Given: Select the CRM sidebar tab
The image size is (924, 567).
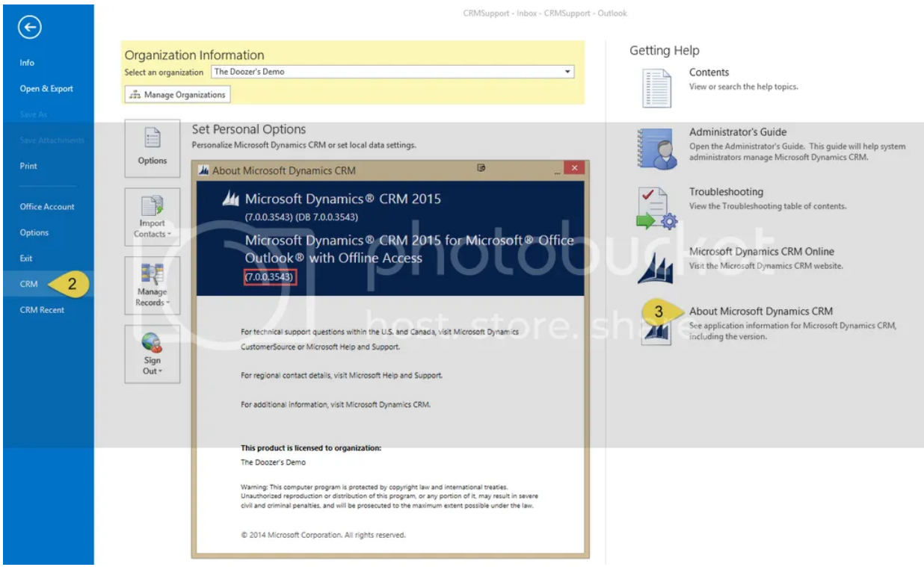Looking at the screenshot, I should click(x=28, y=284).
